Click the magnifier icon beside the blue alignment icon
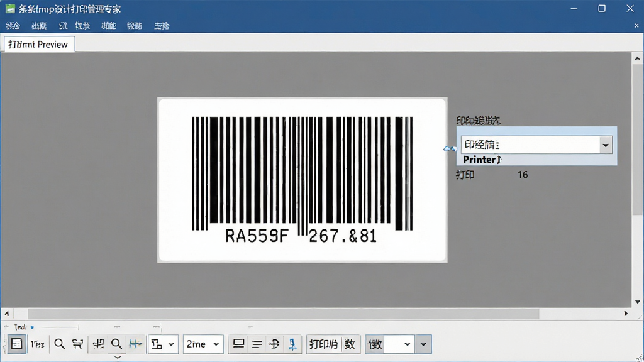The width and height of the screenshot is (644, 362). pyautogui.click(x=116, y=344)
